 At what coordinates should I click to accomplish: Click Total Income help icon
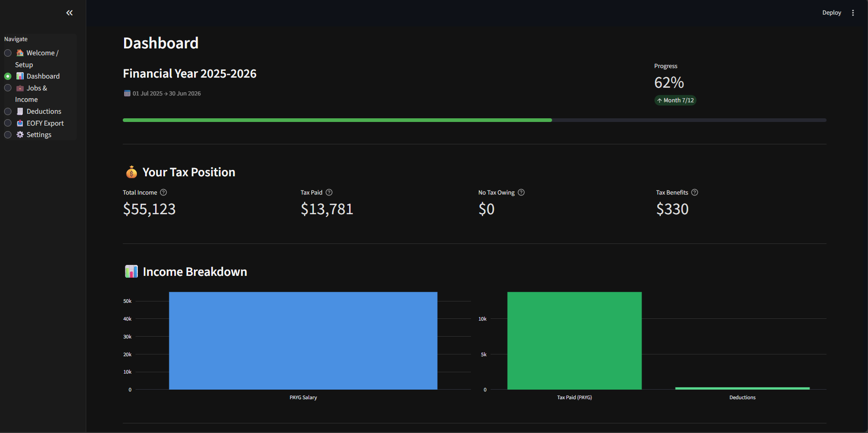click(163, 192)
